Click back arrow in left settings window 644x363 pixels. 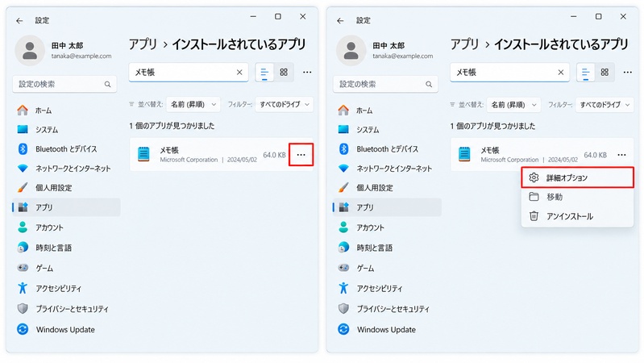19,20
